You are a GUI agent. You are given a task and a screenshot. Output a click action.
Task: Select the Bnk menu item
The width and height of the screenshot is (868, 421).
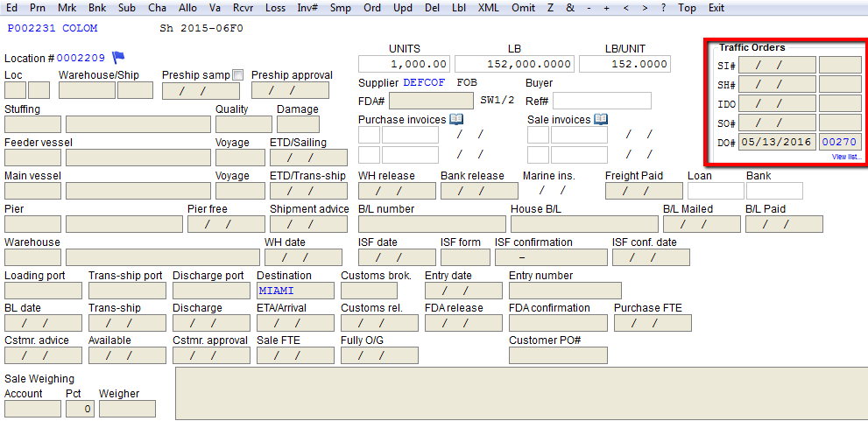pyautogui.click(x=97, y=8)
